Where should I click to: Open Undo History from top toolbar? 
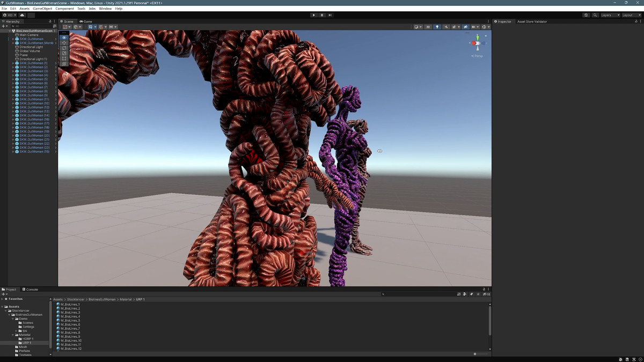(x=586, y=15)
